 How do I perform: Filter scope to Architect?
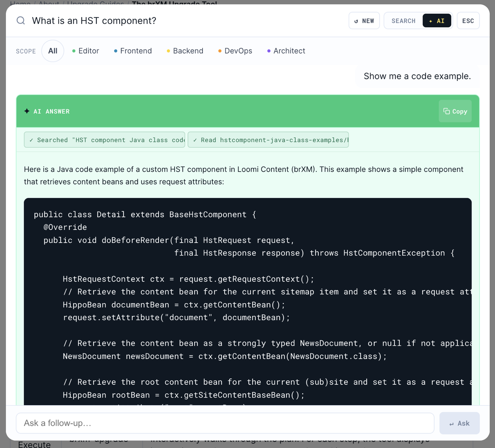coord(286,51)
